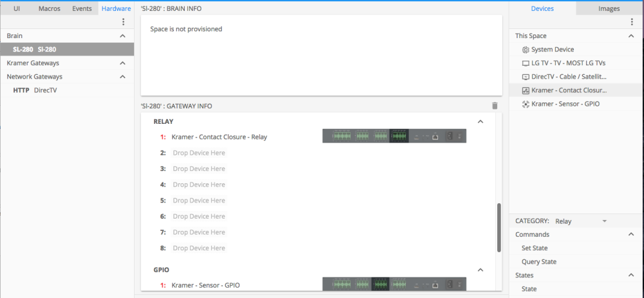Open the Images tab

tap(609, 8)
